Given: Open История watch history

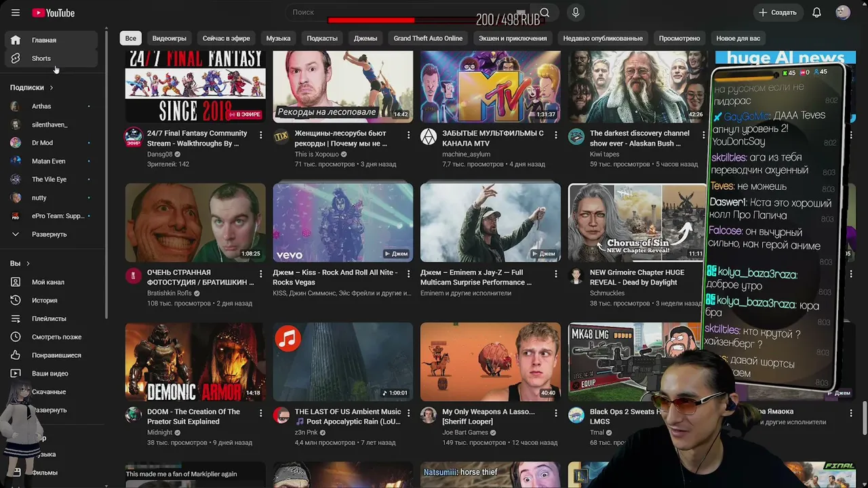Looking at the screenshot, I should (x=51, y=300).
